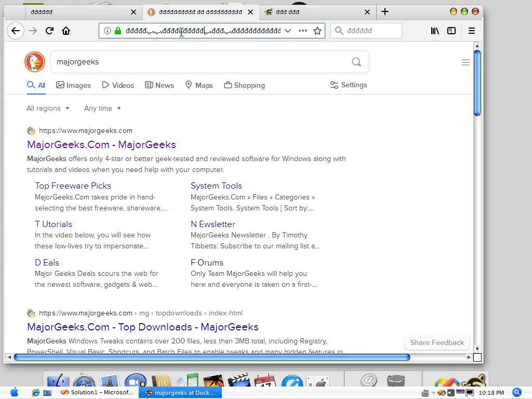Open the D Eals sitelink

[x=47, y=262]
